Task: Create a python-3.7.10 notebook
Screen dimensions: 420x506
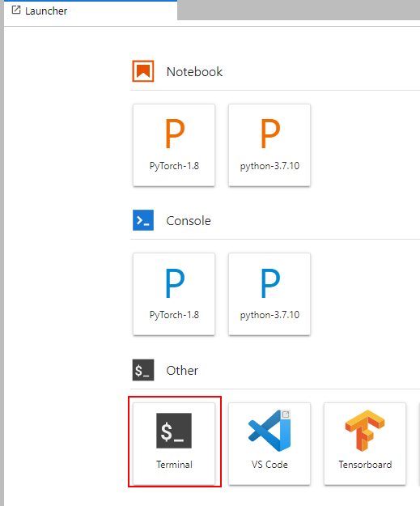Action: click(x=269, y=145)
